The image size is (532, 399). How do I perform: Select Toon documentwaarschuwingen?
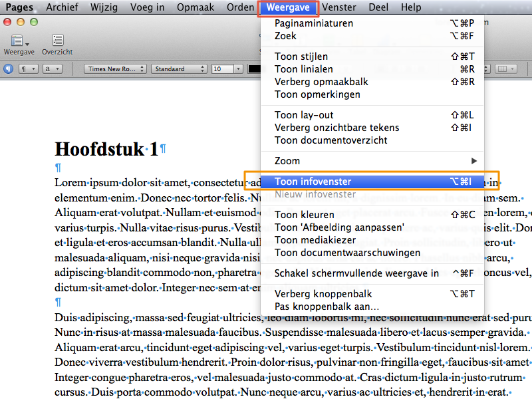pos(372,253)
